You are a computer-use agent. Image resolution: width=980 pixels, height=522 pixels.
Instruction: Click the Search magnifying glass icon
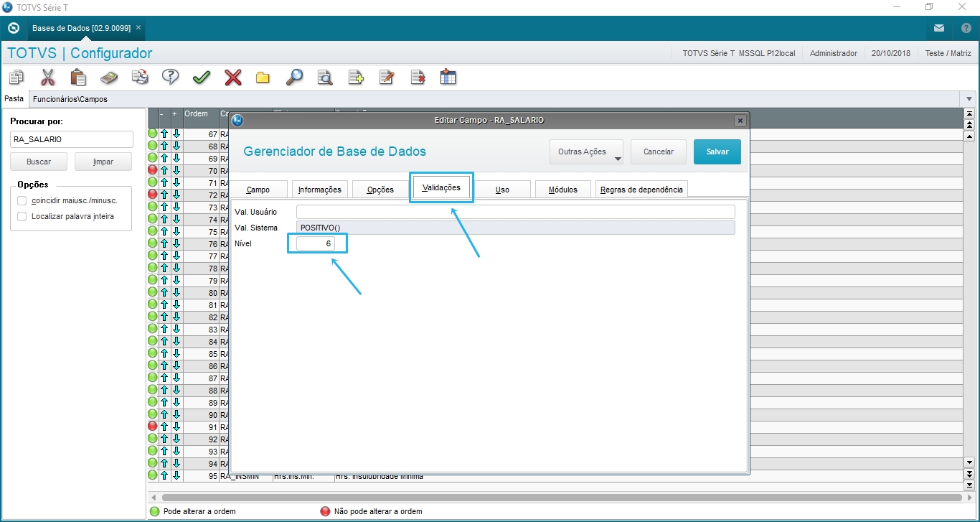(x=294, y=77)
